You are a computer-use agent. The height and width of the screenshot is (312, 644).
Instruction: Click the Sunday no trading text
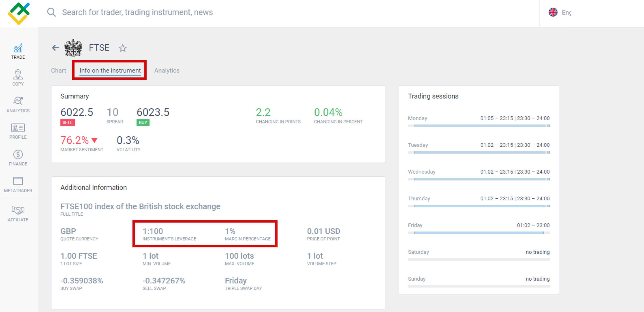tap(538, 279)
